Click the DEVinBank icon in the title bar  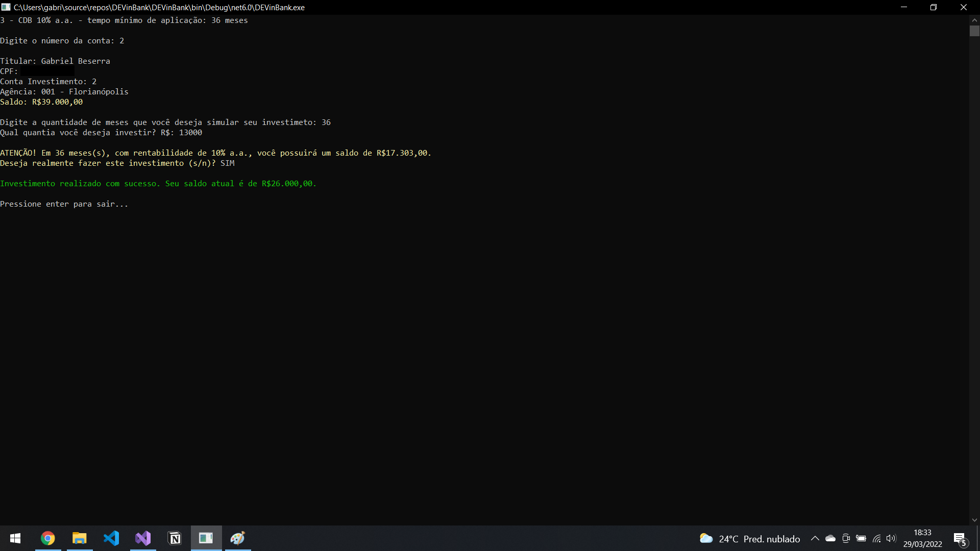6,7
